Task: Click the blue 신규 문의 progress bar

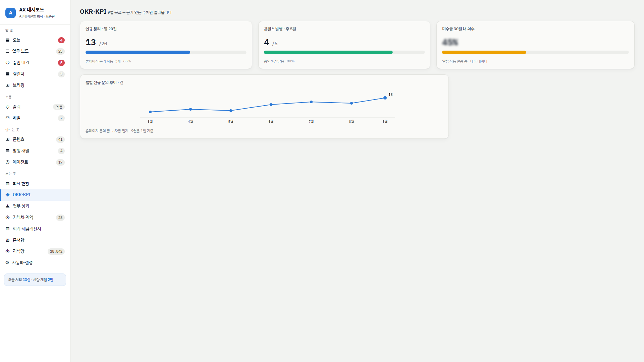Action: tap(166, 52)
